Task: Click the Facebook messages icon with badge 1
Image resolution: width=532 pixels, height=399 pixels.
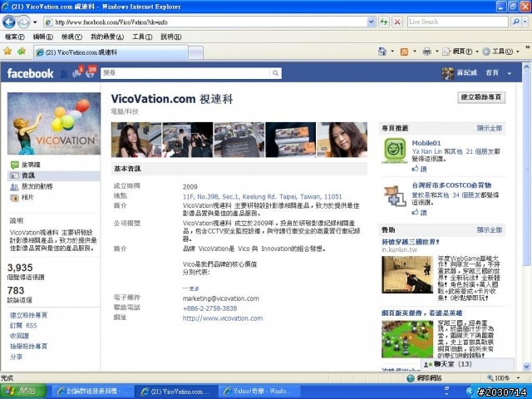Action: pyautogui.click(x=77, y=72)
